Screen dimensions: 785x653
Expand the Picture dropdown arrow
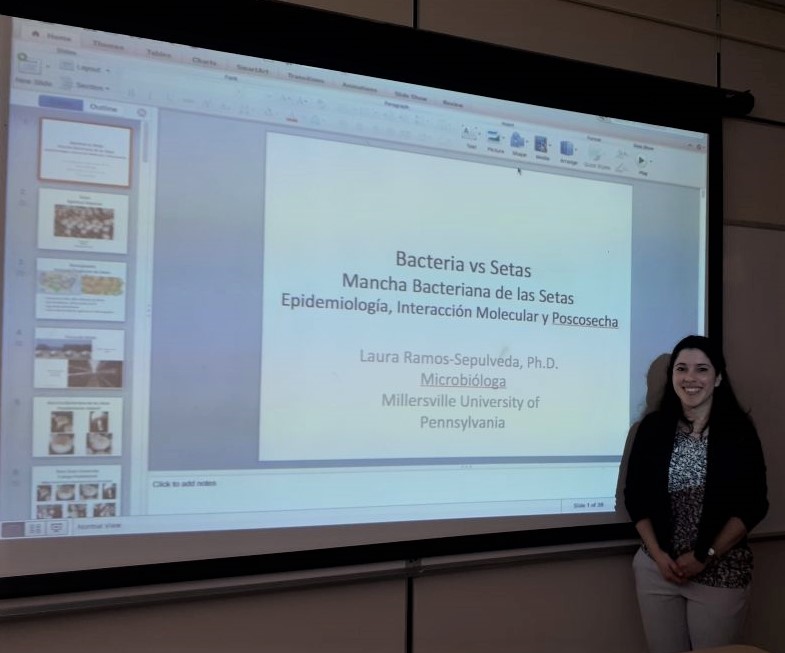point(505,138)
